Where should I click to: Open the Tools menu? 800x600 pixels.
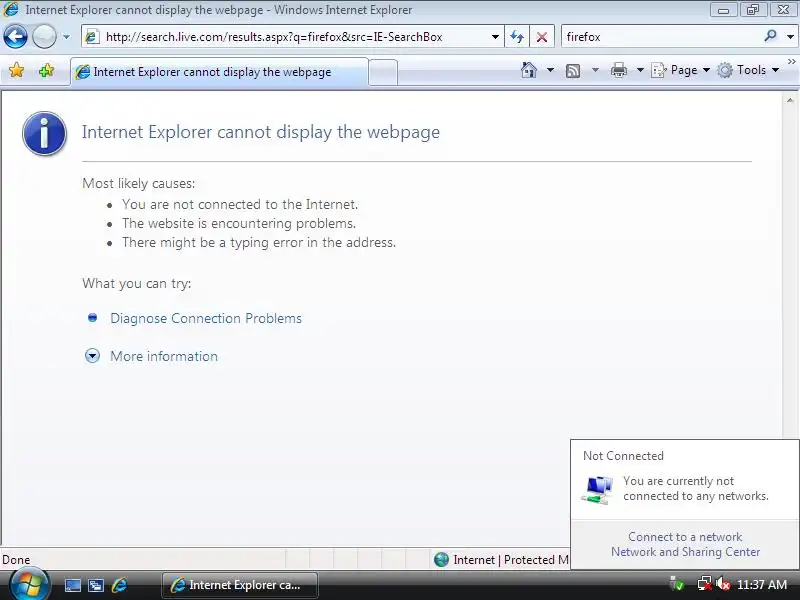coord(748,70)
